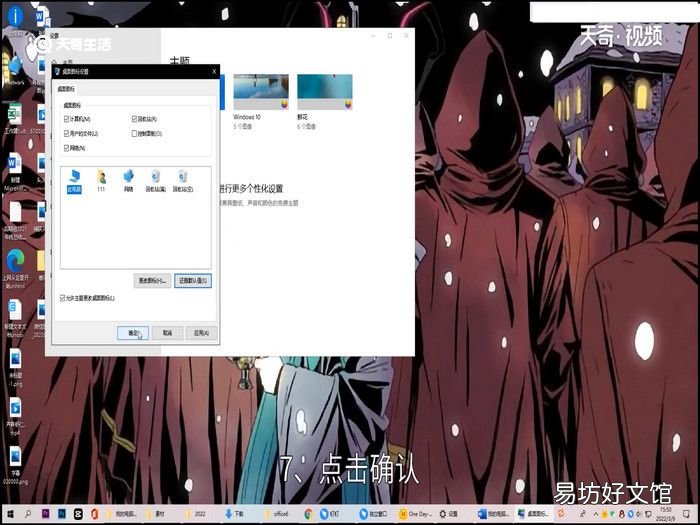The image size is (700, 525).
Task: Expand the system tray hidden icons chevron
Action: click(x=596, y=514)
